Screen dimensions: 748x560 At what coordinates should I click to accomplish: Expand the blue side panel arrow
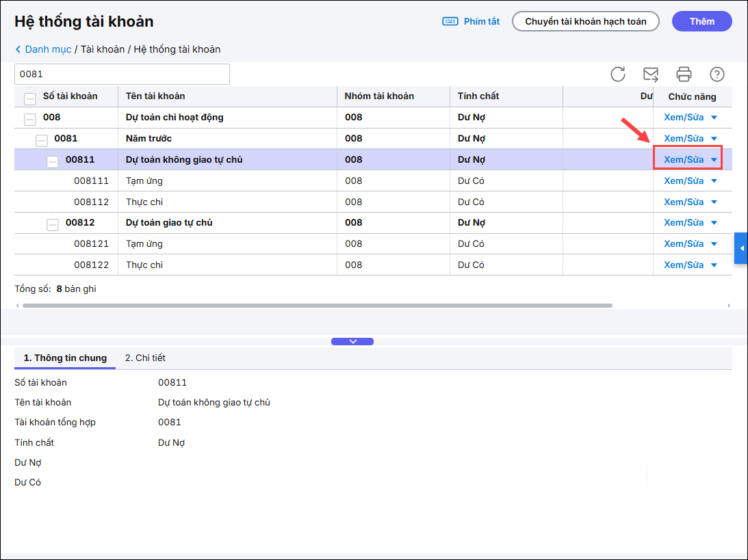point(741,248)
